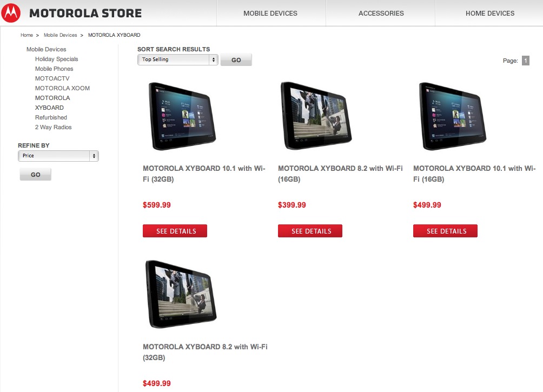
Task: Click GO button next to sort dropdown
Action: pyautogui.click(x=236, y=60)
